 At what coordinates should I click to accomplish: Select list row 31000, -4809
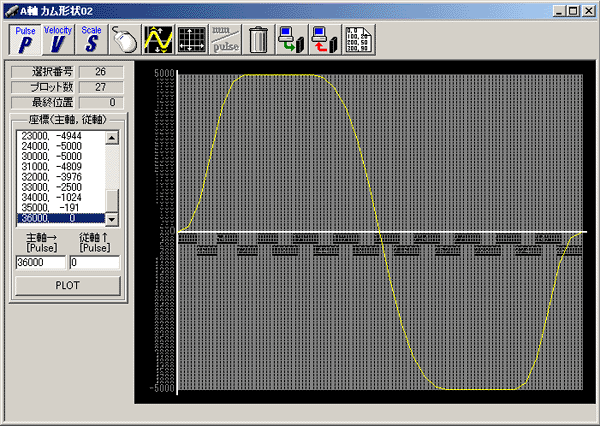coord(61,167)
